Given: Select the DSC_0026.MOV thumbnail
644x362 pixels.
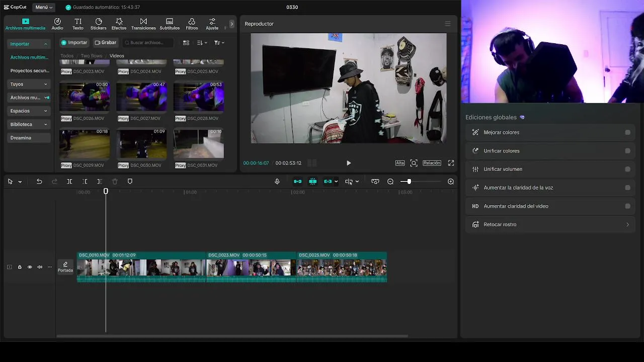Looking at the screenshot, I should pos(85,97).
